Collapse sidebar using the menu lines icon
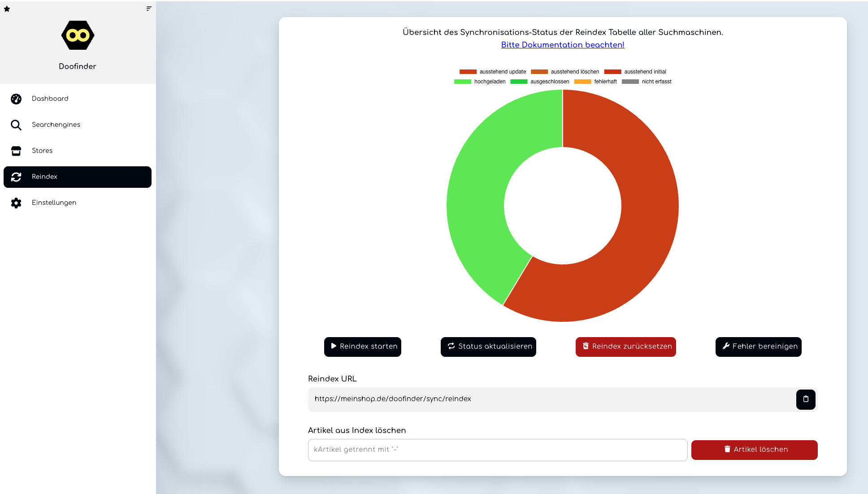Screen dimensions: 868x494 (149, 9)
